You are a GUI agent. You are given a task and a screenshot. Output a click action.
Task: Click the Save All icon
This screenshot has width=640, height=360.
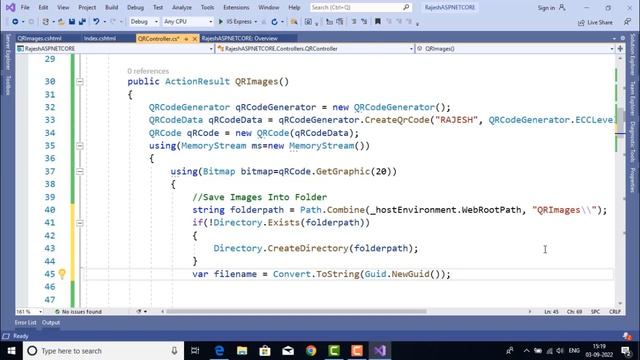pyautogui.click(x=82, y=22)
